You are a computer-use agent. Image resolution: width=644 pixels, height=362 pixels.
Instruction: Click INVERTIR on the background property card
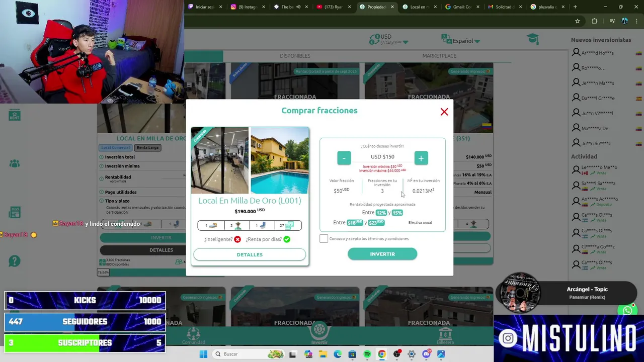coord(161,238)
